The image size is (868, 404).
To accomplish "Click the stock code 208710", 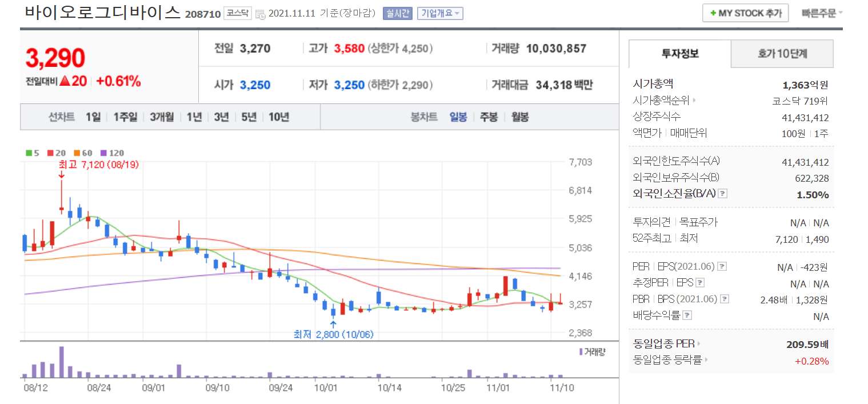I will (x=203, y=14).
